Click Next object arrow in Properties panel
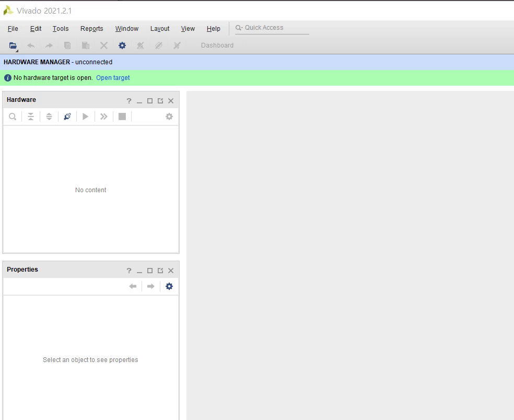The height and width of the screenshot is (420, 514). (x=151, y=286)
